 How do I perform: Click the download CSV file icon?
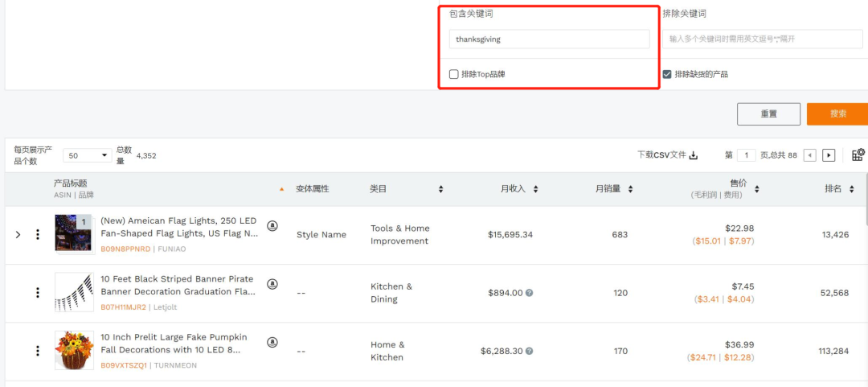(x=694, y=155)
